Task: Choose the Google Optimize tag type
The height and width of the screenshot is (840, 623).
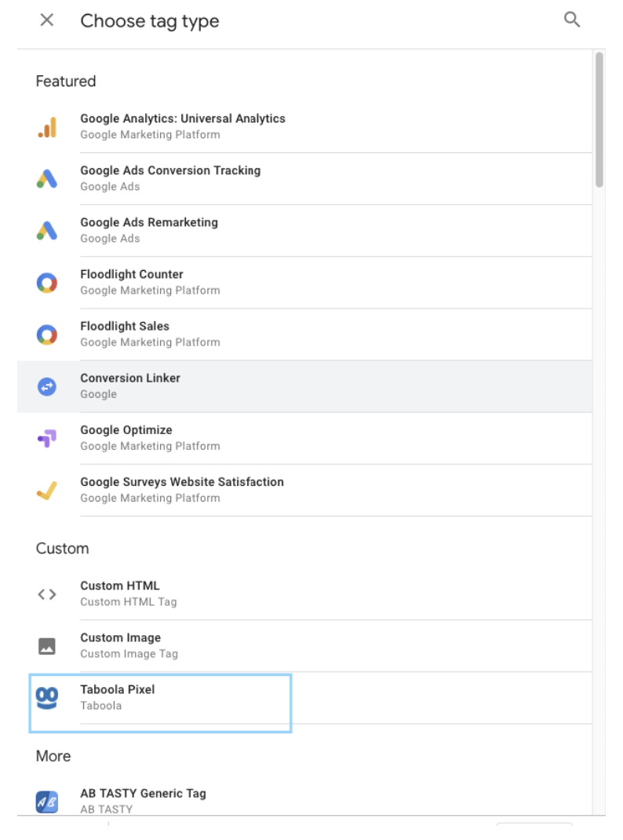Action: point(305,439)
